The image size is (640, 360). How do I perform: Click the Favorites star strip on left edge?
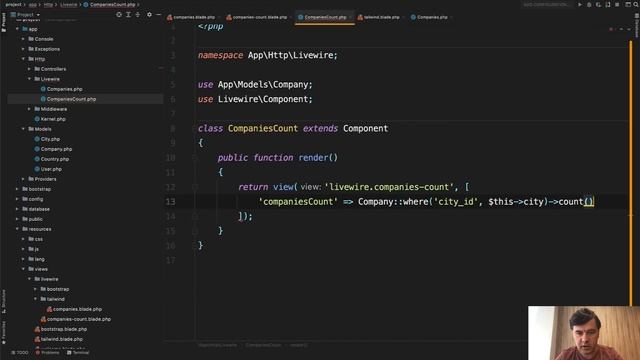click(4, 333)
